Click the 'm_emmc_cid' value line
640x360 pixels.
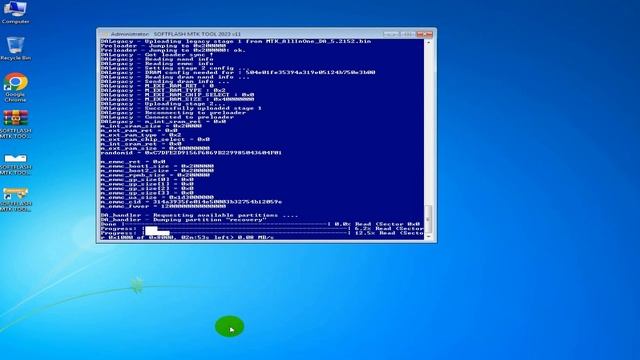(191, 202)
